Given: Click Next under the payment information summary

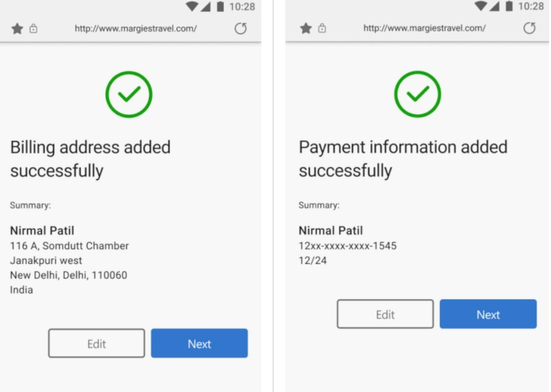Looking at the screenshot, I should [488, 314].
